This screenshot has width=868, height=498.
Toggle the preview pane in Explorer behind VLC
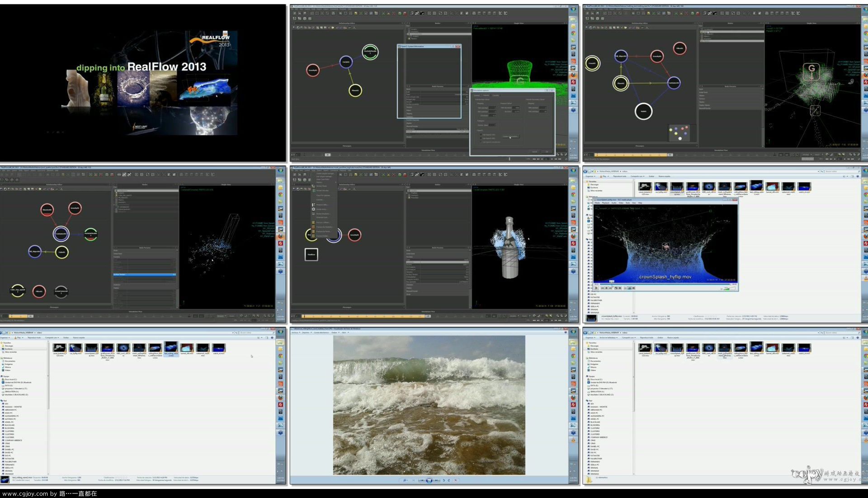853,176
